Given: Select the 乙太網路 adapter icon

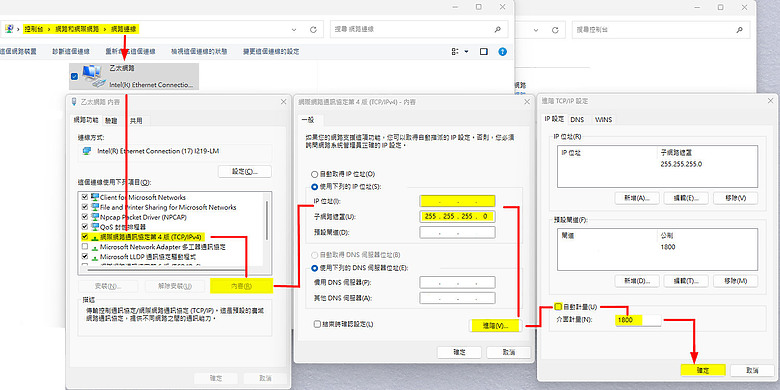Looking at the screenshot, I should pyautogui.click(x=94, y=75).
